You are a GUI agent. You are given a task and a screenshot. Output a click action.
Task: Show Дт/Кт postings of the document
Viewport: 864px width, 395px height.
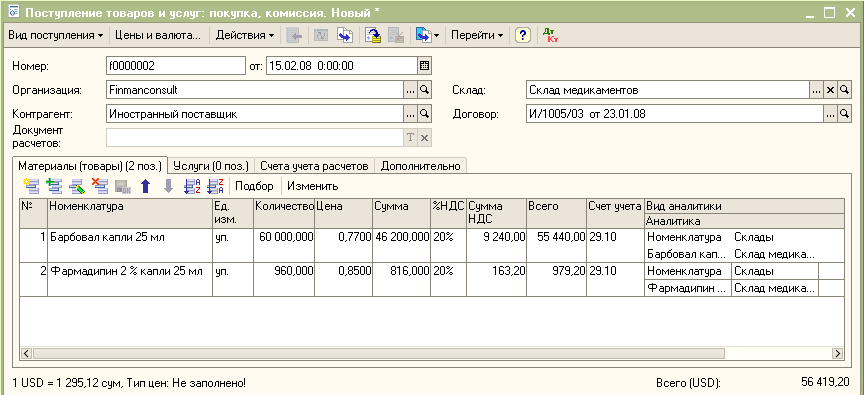(550, 35)
